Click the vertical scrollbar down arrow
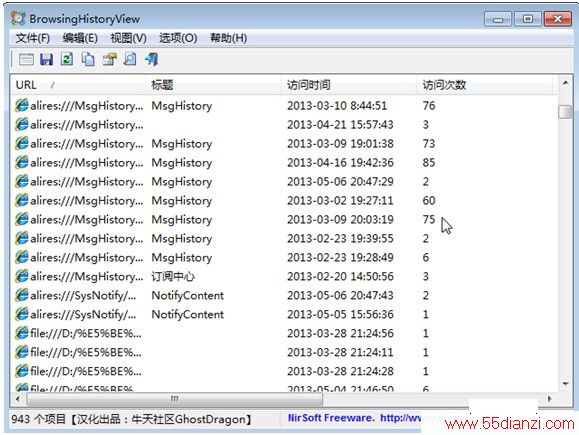This screenshot has width=579, height=435. point(565,384)
